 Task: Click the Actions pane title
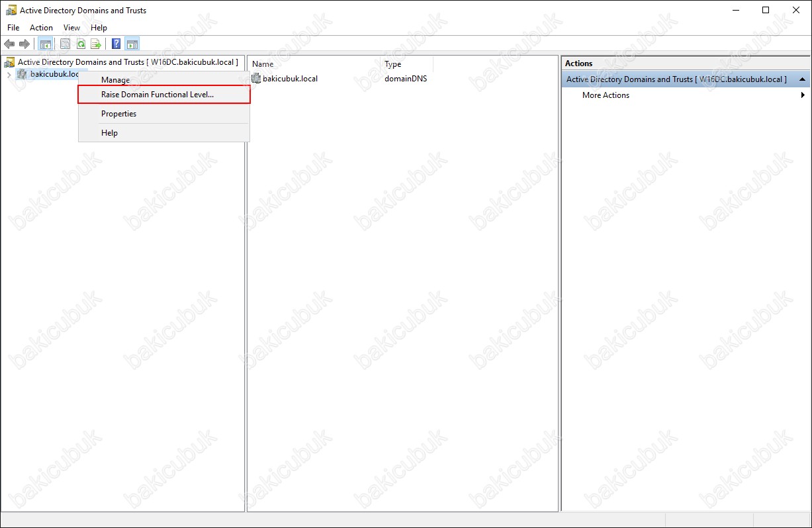point(578,64)
